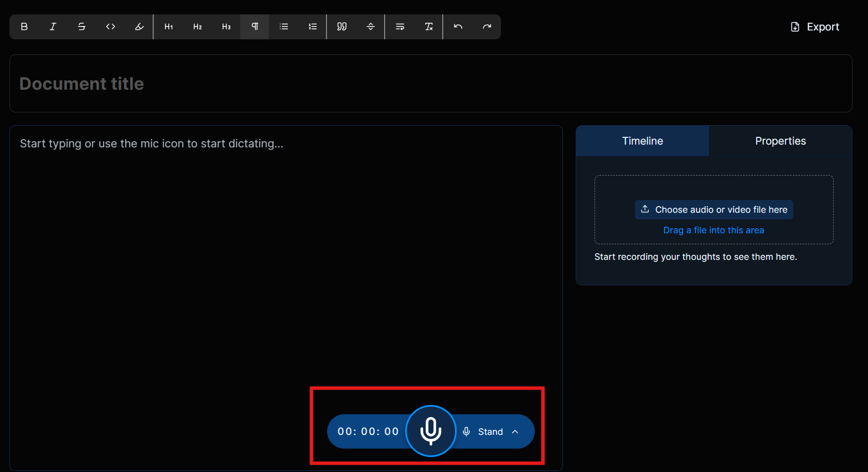Insert a bullet list

point(284,27)
